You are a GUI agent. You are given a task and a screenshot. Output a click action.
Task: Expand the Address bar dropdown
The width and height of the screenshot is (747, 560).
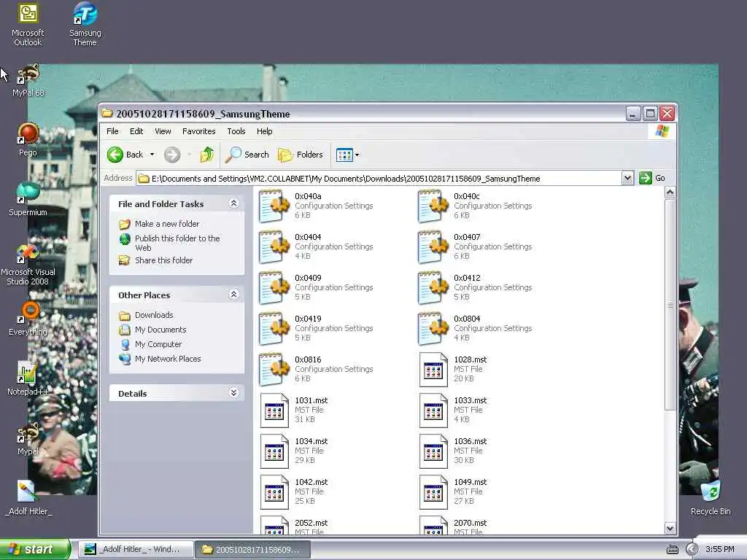(x=627, y=178)
